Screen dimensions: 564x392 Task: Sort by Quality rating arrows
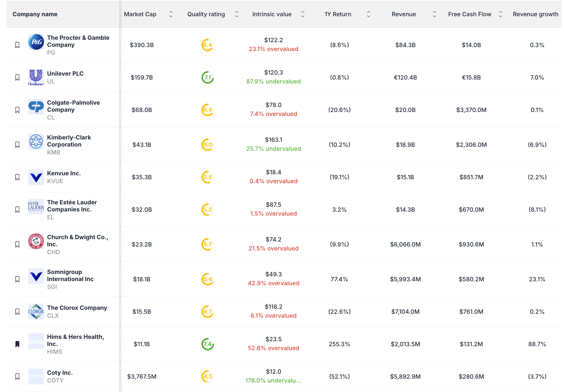pos(237,14)
